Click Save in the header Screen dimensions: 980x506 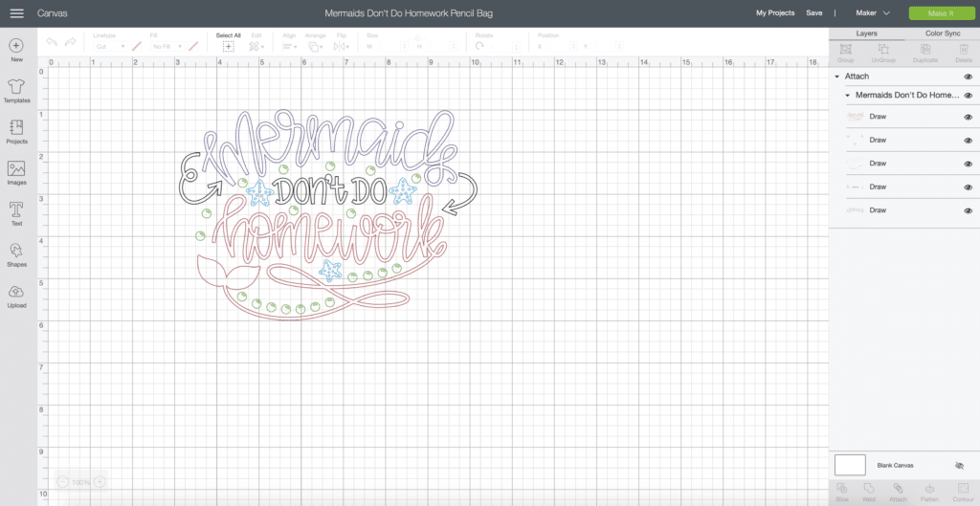[813, 13]
